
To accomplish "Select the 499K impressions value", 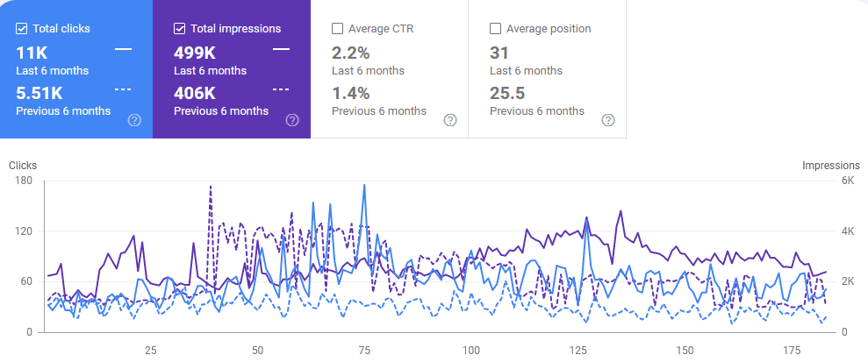I will click(195, 53).
